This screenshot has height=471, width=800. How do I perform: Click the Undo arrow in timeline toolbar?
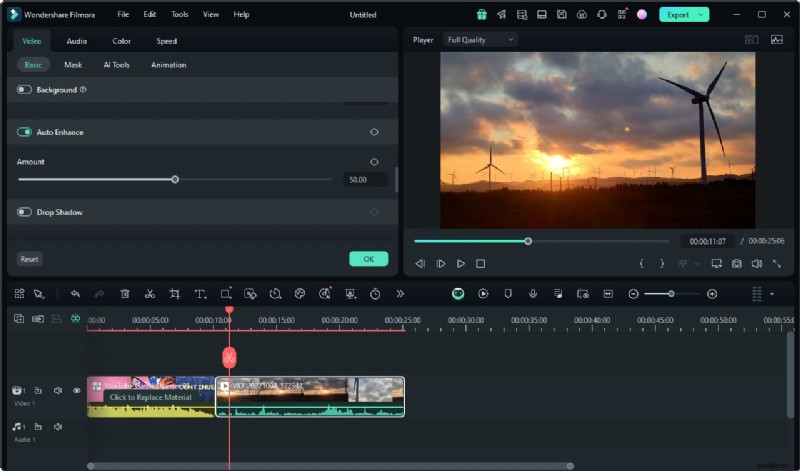click(x=75, y=294)
